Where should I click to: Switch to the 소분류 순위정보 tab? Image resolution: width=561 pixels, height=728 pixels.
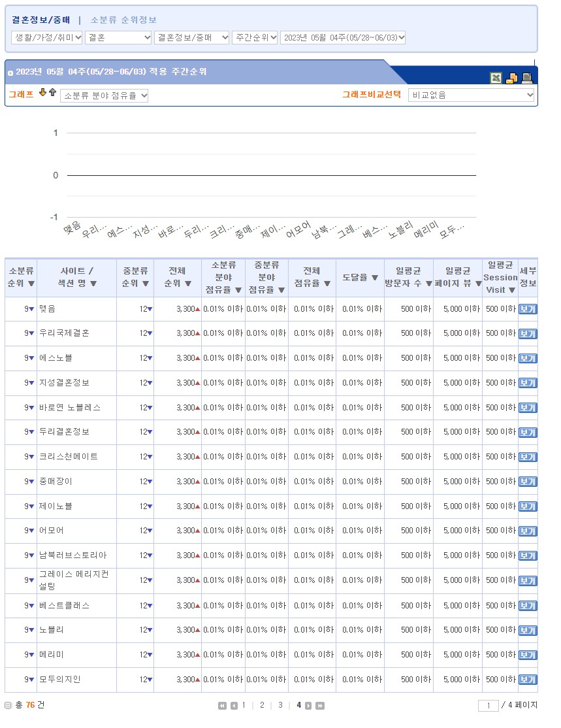click(123, 20)
